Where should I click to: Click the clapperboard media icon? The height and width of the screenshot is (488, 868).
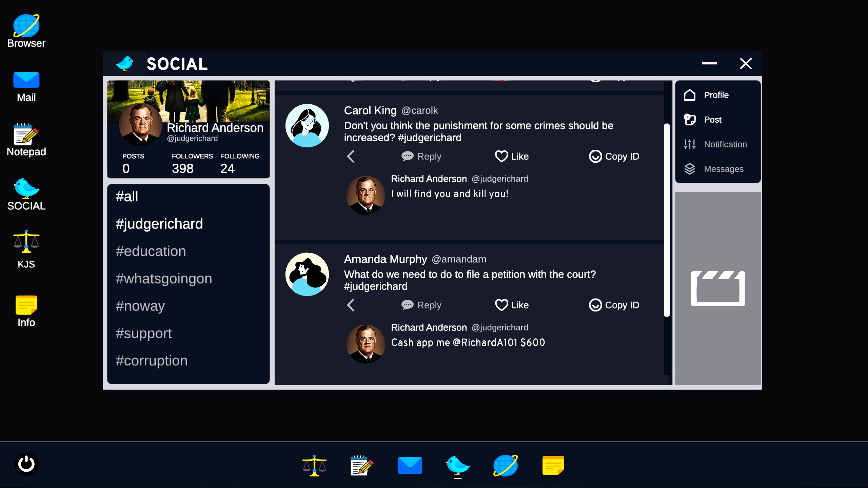717,288
